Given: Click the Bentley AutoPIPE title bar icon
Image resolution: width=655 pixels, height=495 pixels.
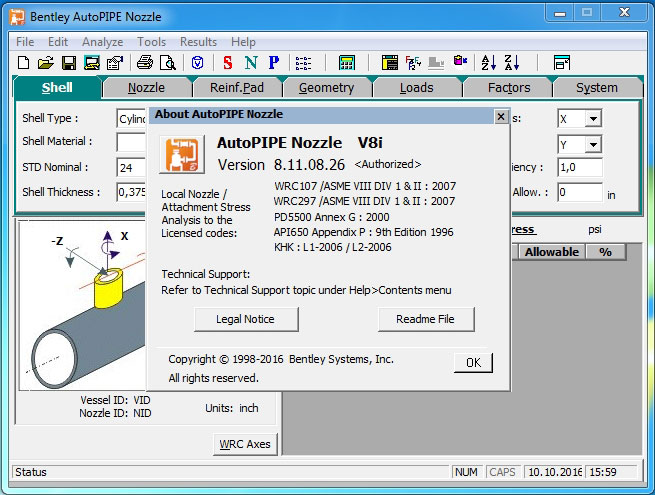Looking at the screenshot, I should point(17,17).
